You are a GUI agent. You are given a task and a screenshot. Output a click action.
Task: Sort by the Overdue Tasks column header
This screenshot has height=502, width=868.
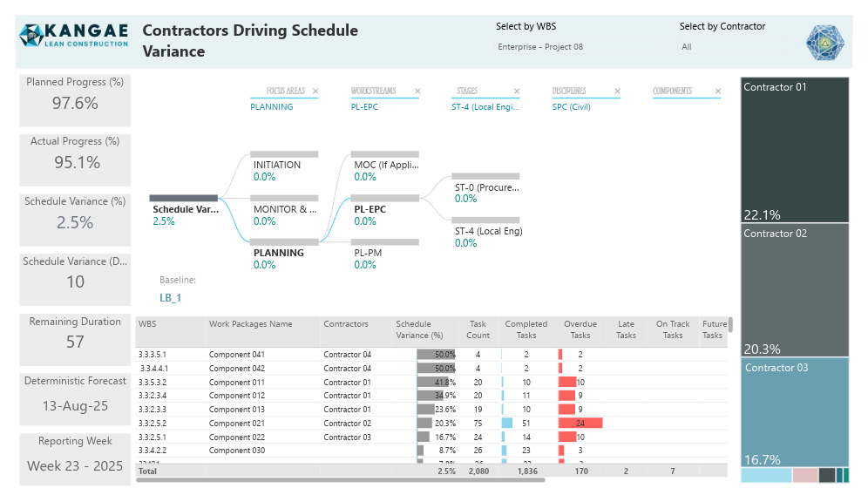[x=580, y=329]
